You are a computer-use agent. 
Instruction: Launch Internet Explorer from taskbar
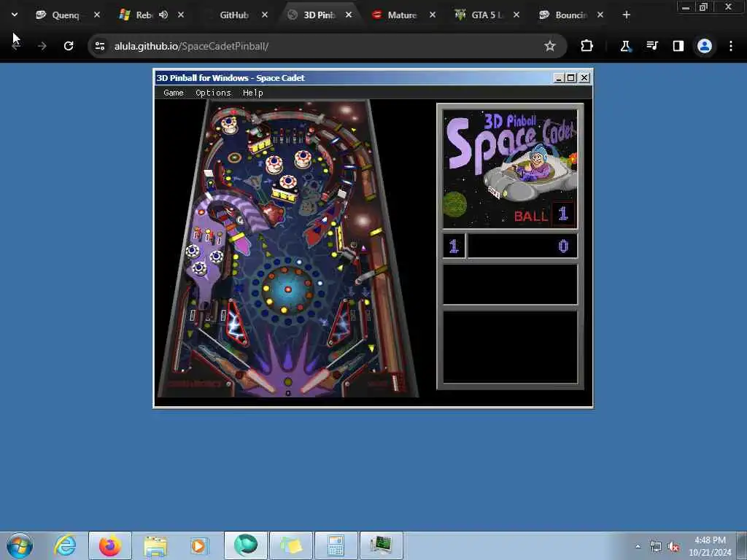[x=65, y=545]
